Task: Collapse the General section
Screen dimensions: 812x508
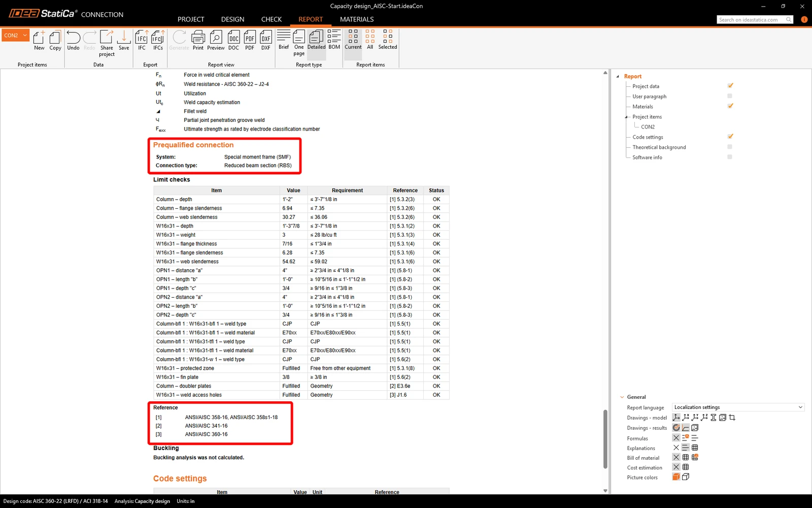Action: pos(622,397)
